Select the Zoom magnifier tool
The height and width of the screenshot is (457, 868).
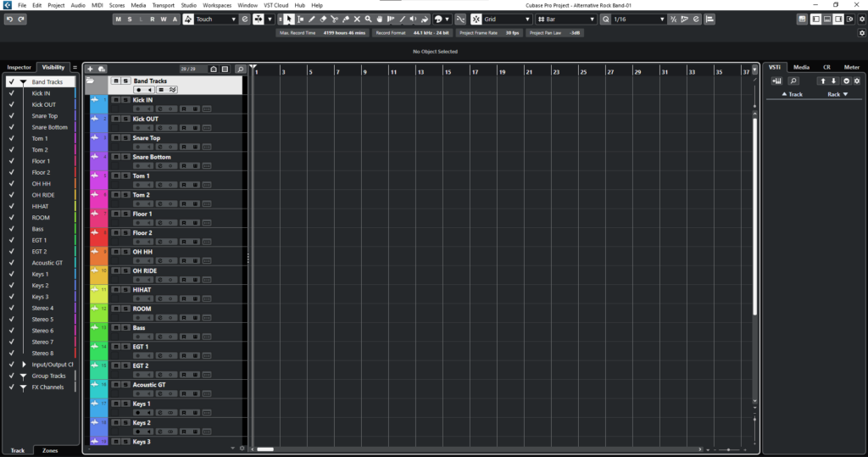(368, 20)
